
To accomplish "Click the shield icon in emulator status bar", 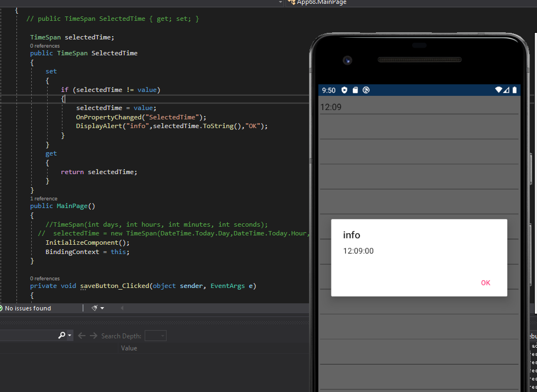I will 345,90.
